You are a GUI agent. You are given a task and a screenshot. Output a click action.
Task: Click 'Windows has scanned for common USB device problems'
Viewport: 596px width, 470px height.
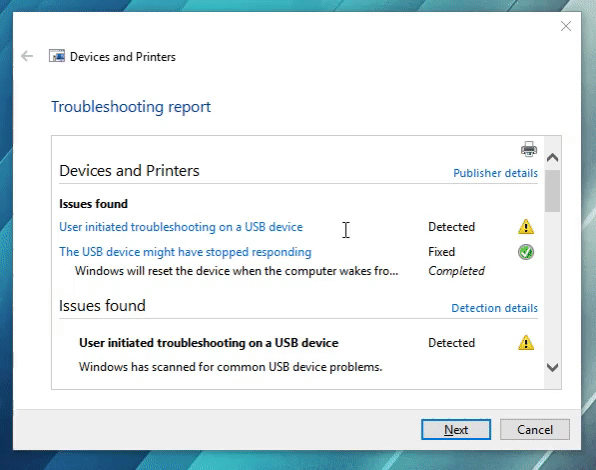(x=230, y=367)
